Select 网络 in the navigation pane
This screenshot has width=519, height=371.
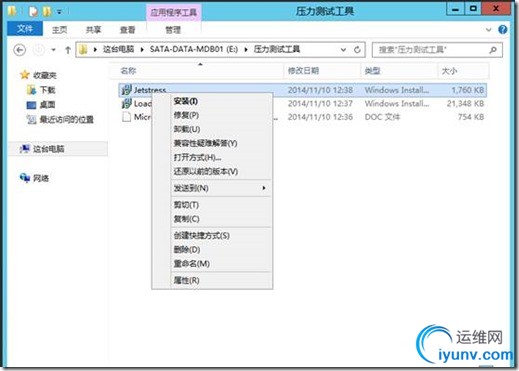click(41, 178)
